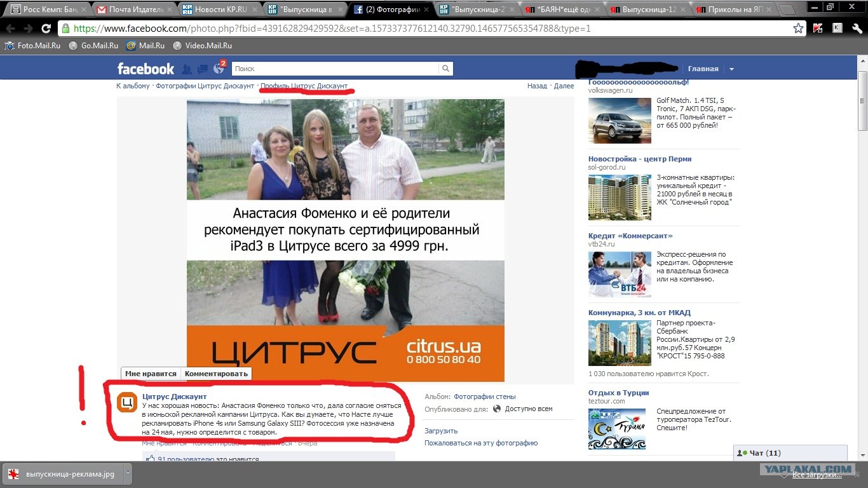Click the globe privacy icon near Доступно всем
Screen dimensions: 868x488
[497, 409]
